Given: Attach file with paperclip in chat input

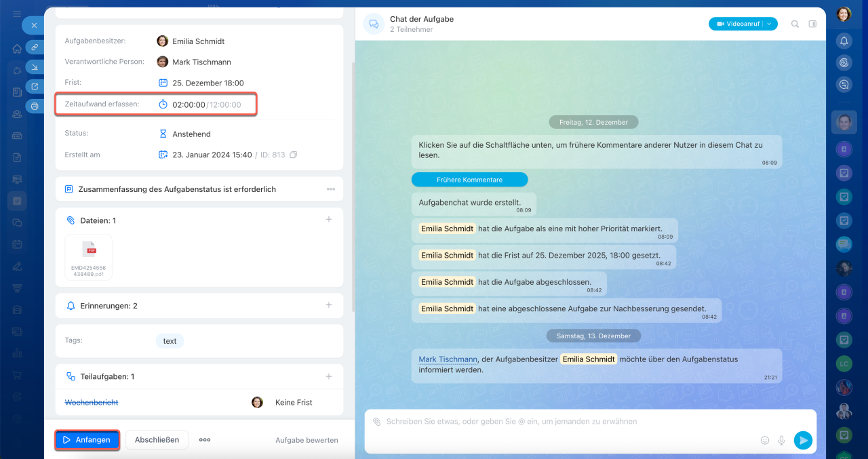Looking at the screenshot, I should point(376,422).
